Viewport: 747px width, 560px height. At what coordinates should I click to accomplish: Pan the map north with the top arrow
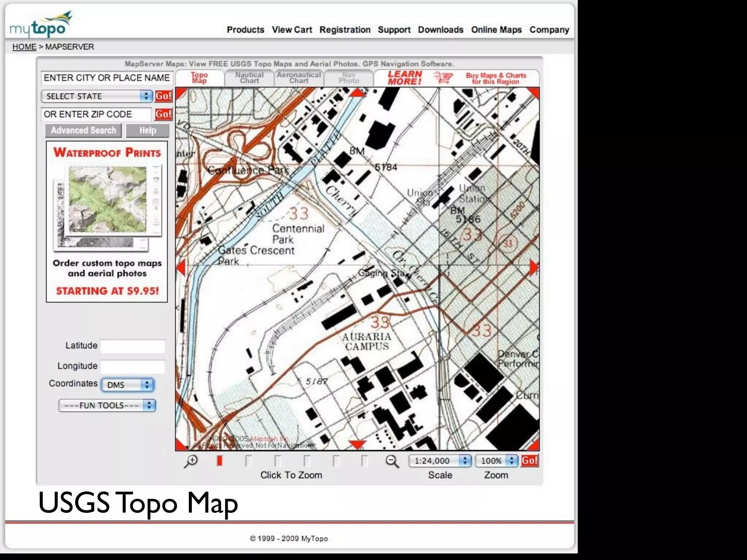pos(357,93)
